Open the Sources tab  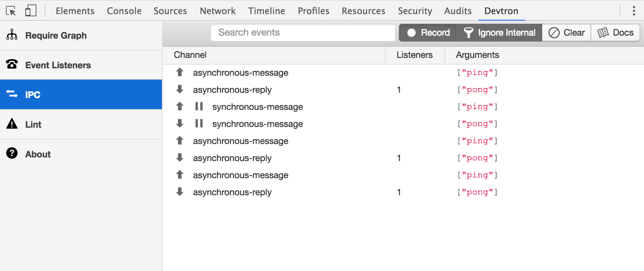tap(170, 11)
